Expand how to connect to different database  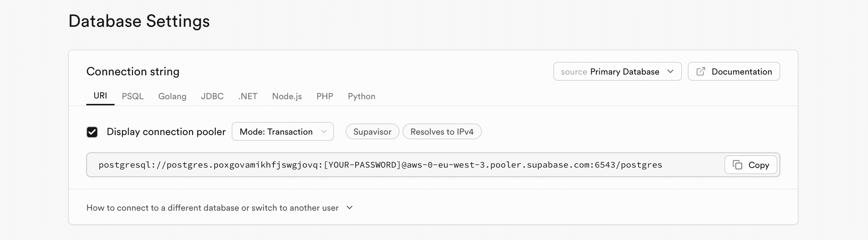pyautogui.click(x=219, y=208)
